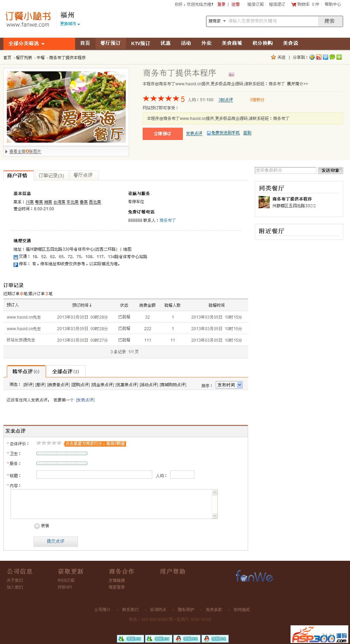Image resolution: width=350 pixels, height=644 pixels.
Task: Share to Tencent Weibo icon
Action: (326, 57)
